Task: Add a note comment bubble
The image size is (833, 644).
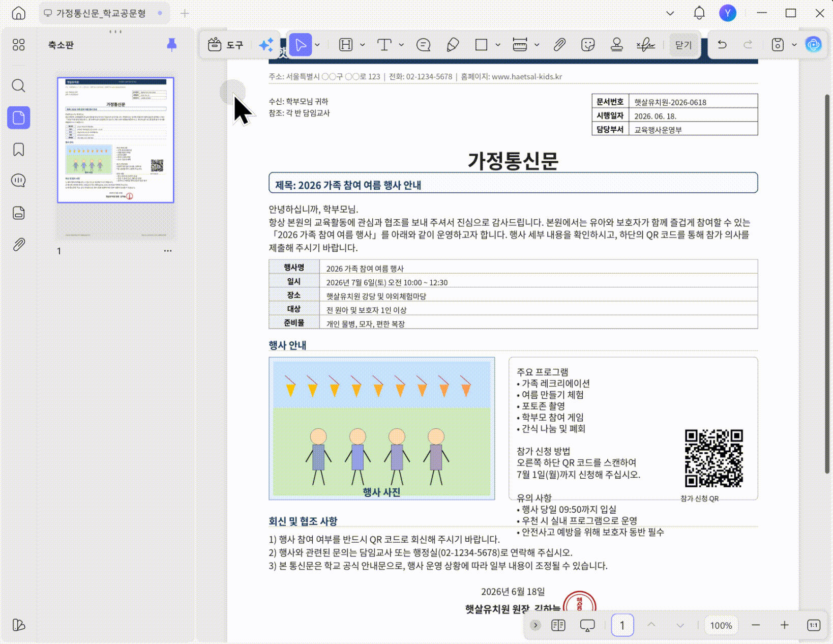Action: tap(424, 45)
